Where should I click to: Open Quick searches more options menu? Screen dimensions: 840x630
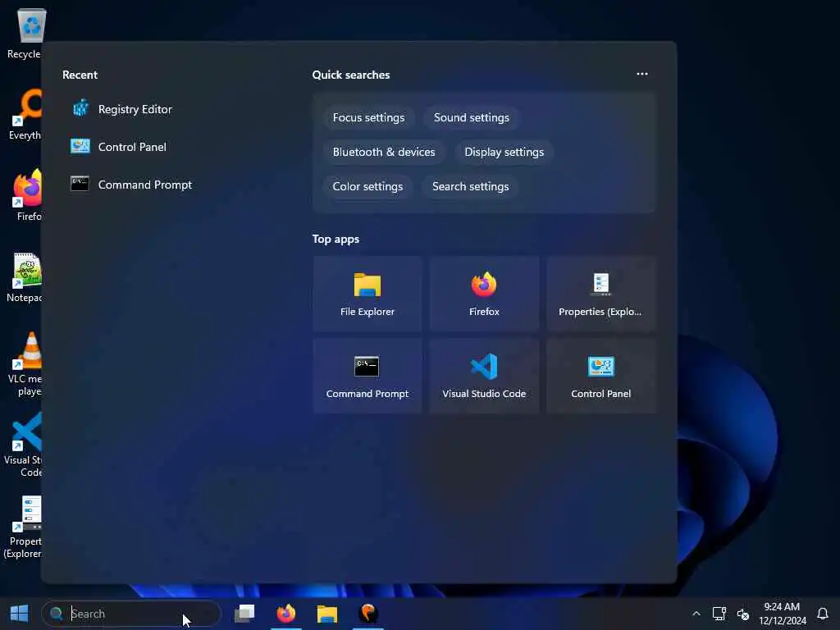tap(641, 74)
